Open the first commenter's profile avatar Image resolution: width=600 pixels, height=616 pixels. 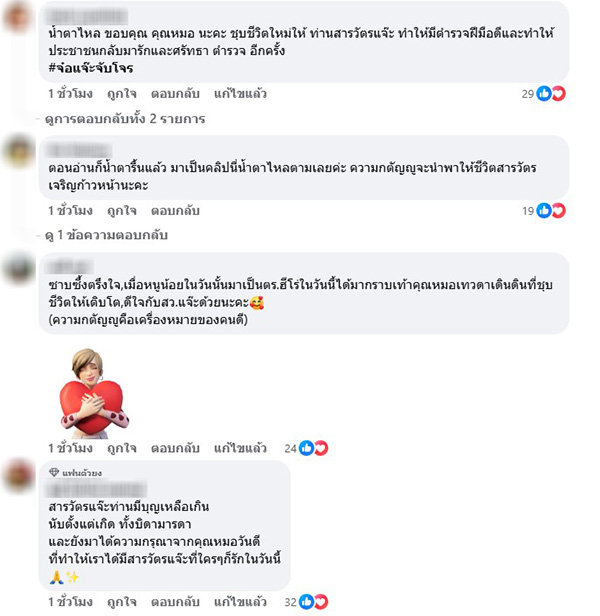pyautogui.click(x=18, y=16)
